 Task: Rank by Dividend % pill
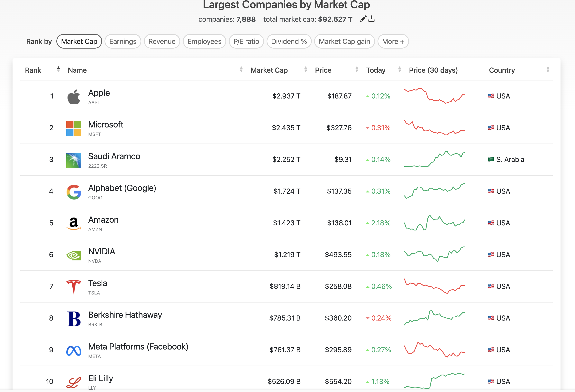(289, 41)
